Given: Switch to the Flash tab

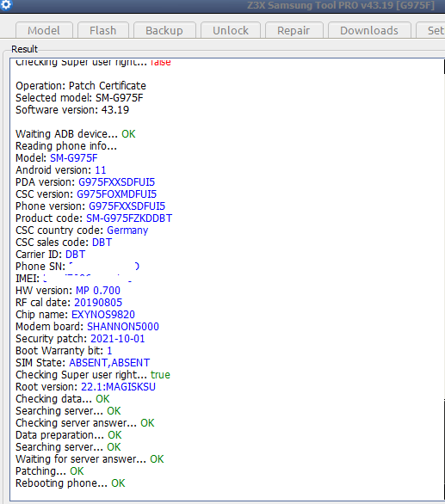Looking at the screenshot, I should coord(103,31).
